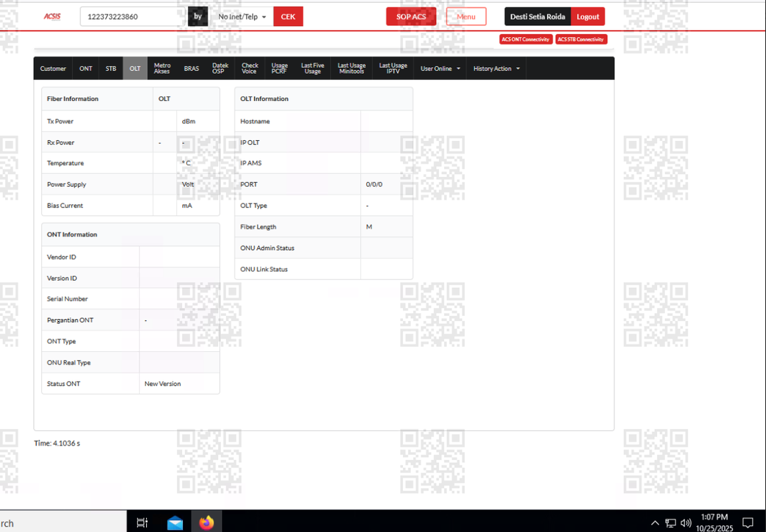The image size is (766, 532).
Task: Open the BRAS tab
Action: click(191, 68)
